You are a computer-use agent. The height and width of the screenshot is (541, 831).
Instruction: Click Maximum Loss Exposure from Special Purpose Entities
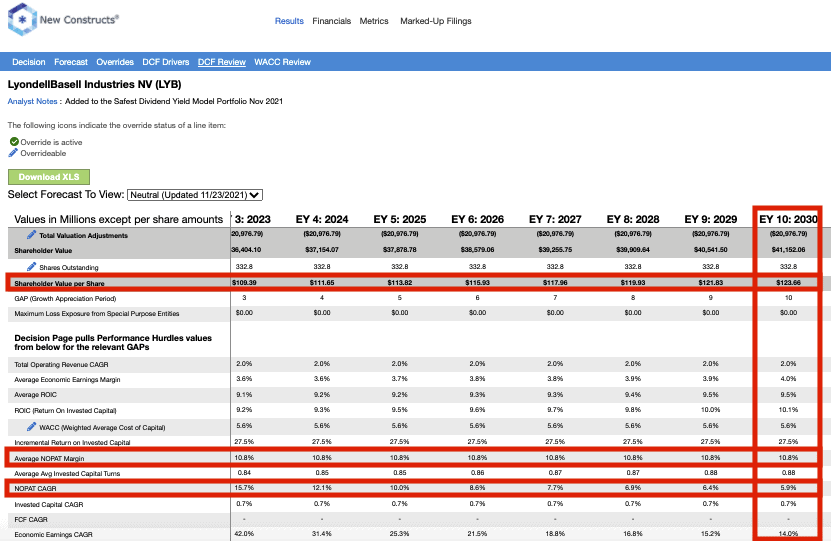(97, 314)
